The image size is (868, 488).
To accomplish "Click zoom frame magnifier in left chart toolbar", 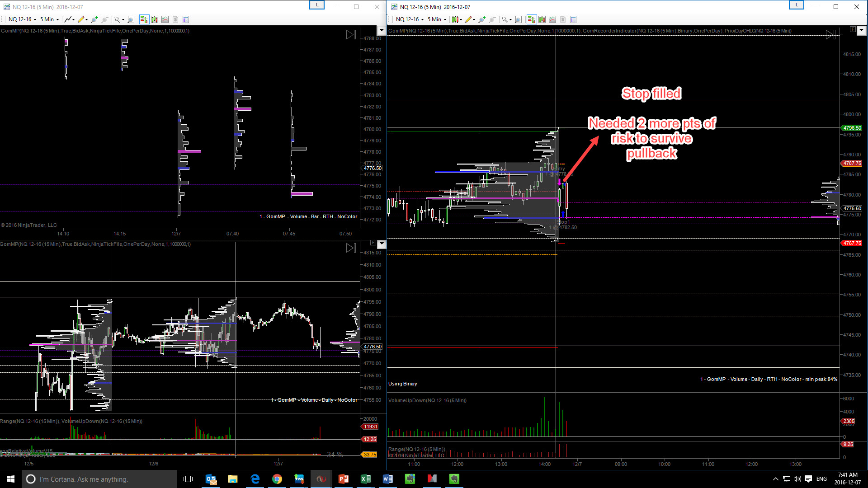I will [x=131, y=19].
